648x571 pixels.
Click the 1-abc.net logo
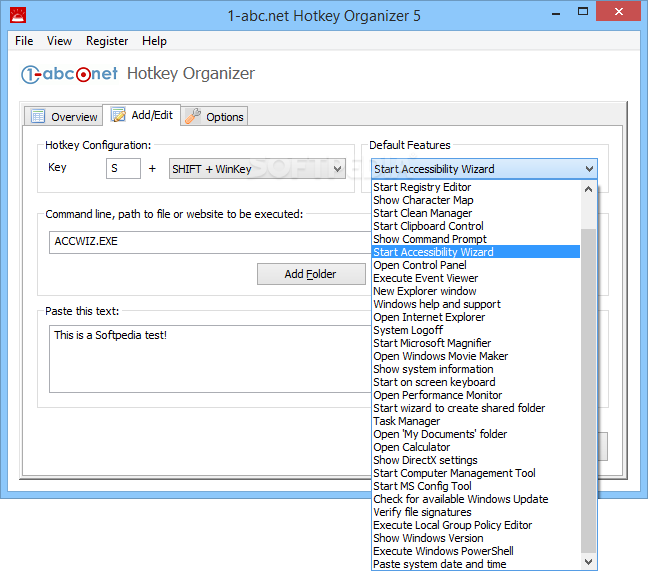69,74
